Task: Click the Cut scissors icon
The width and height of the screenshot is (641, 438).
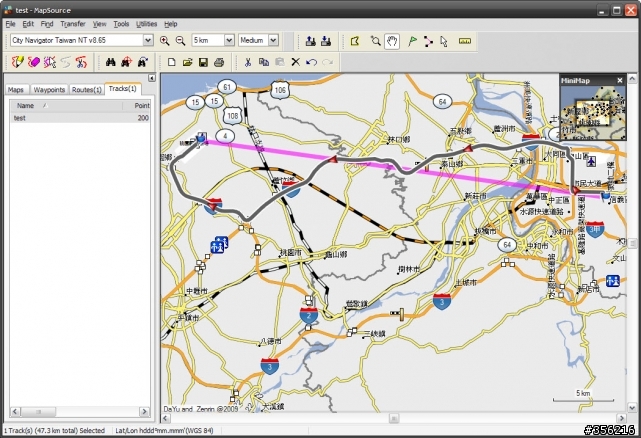Action: pos(248,62)
